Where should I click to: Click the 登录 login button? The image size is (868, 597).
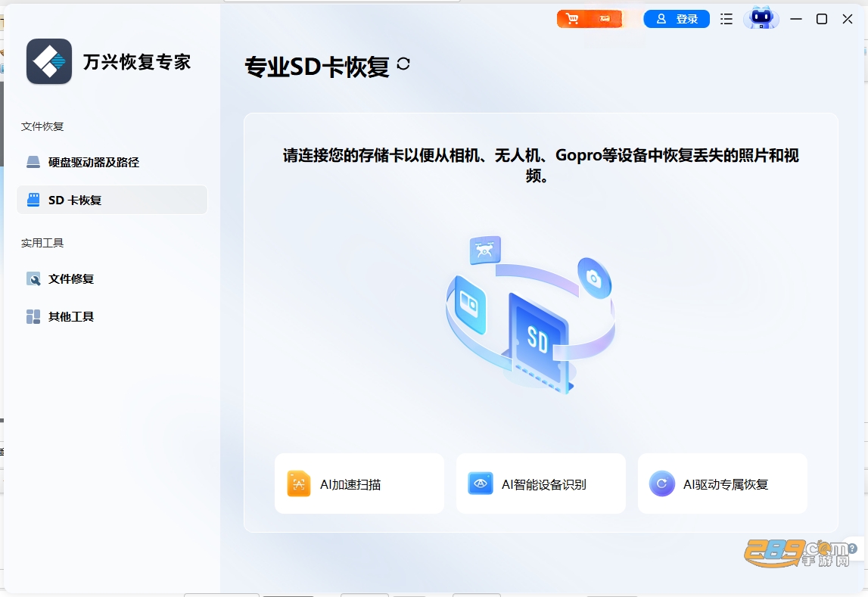[x=677, y=20]
